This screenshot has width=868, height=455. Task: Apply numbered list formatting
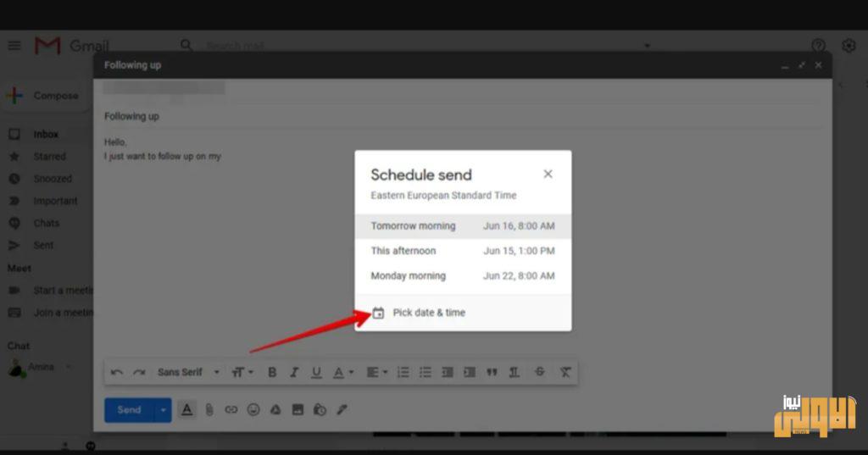pyautogui.click(x=403, y=373)
